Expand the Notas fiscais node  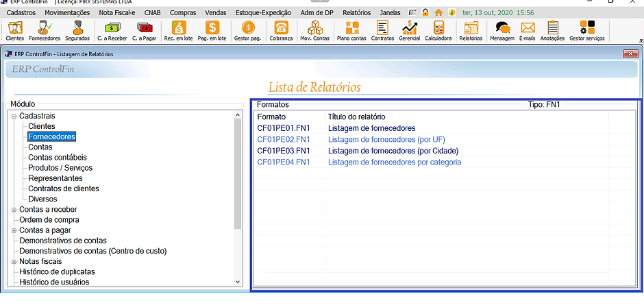14,262
